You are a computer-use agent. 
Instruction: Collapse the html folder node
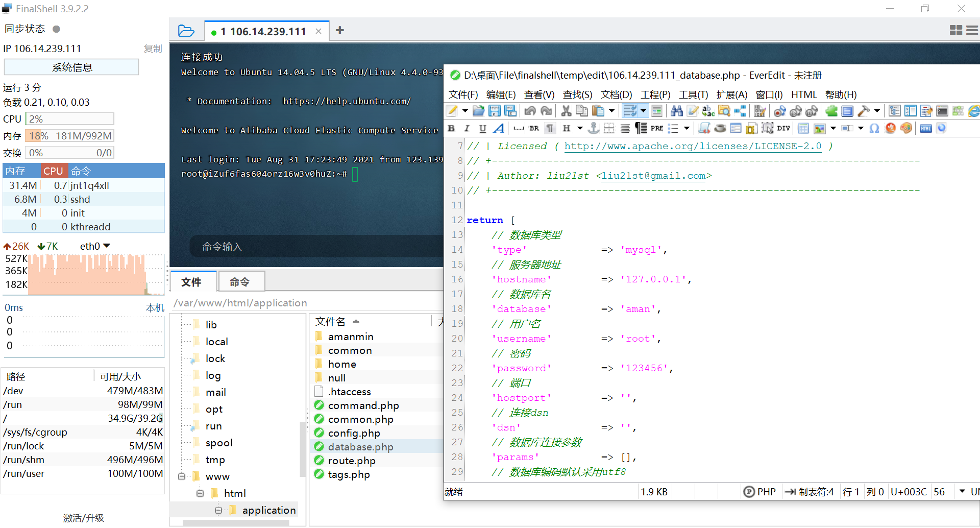(200, 493)
